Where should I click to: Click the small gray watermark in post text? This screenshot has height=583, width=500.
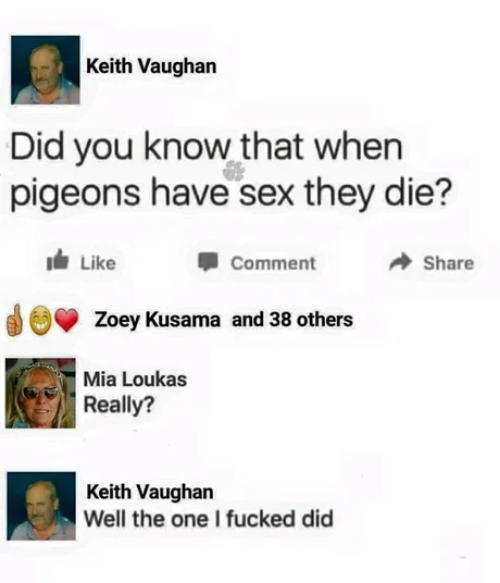coord(233,171)
